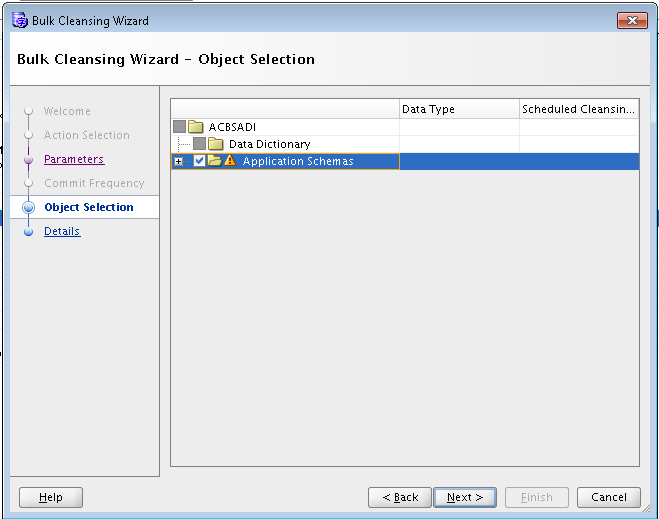Click the Details step bullet icon
Viewport: 659px width, 519px height.
(29, 232)
